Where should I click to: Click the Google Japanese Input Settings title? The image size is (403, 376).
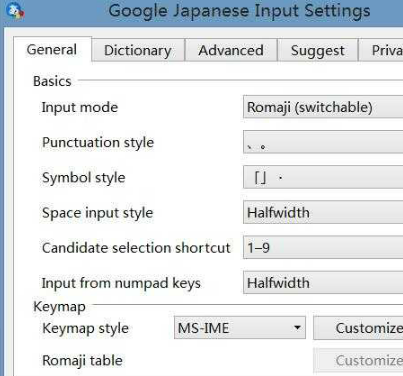coord(239,11)
